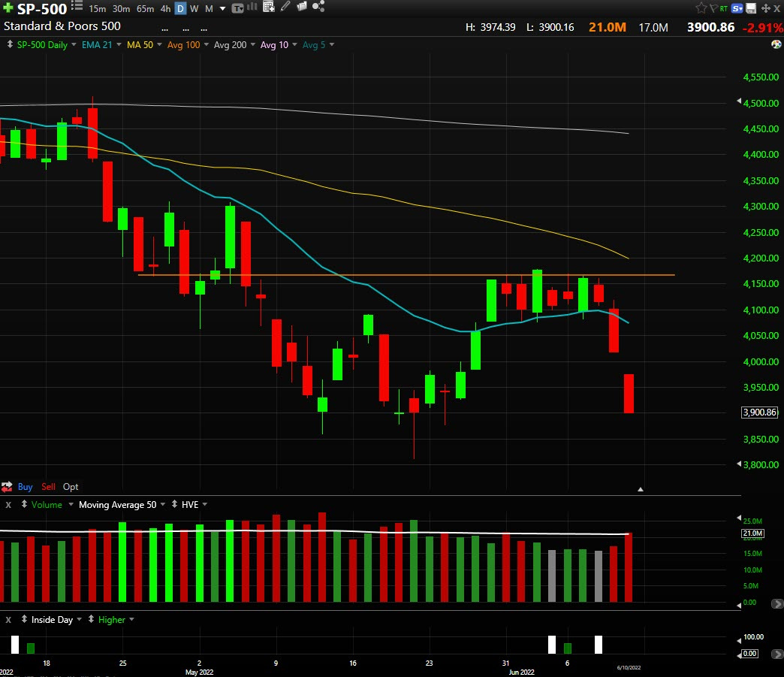Switch to 30m timeframe
Viewport: 784px width, 677px height.
(x=121, y=9)
